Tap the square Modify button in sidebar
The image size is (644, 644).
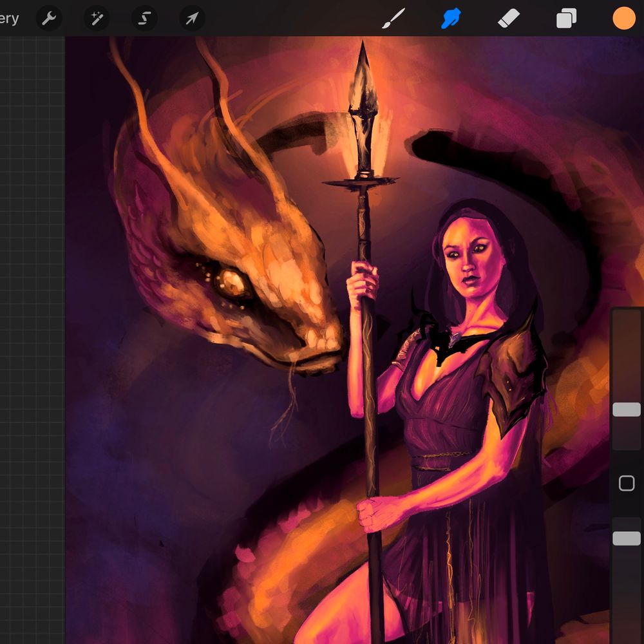pos(626,484)
